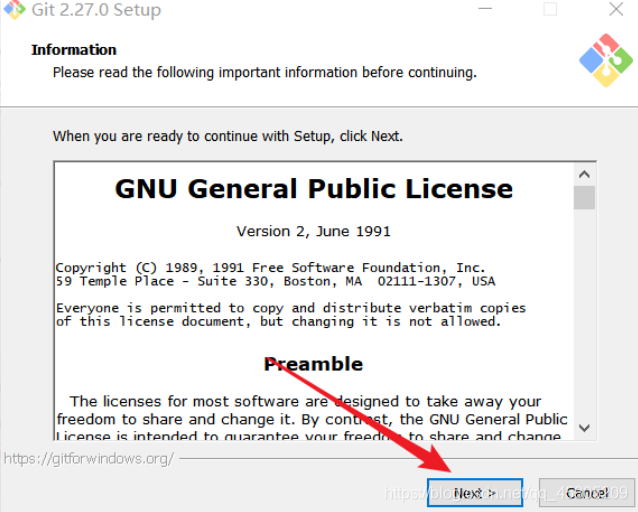Click the Information heading
The height and width of the screenshot is (512, 638).
tap(74, 50)
